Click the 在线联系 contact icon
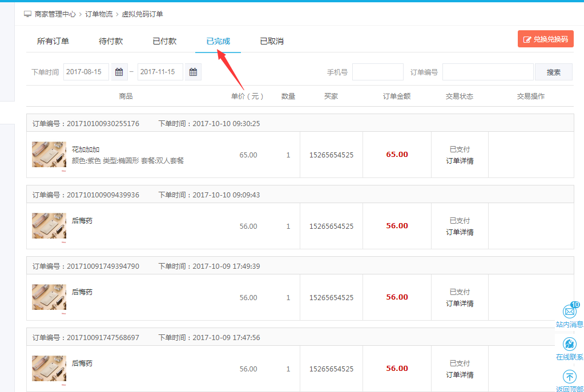Image resolution: width=584 pixels, height=392 pixels. (x=569, y=344)
